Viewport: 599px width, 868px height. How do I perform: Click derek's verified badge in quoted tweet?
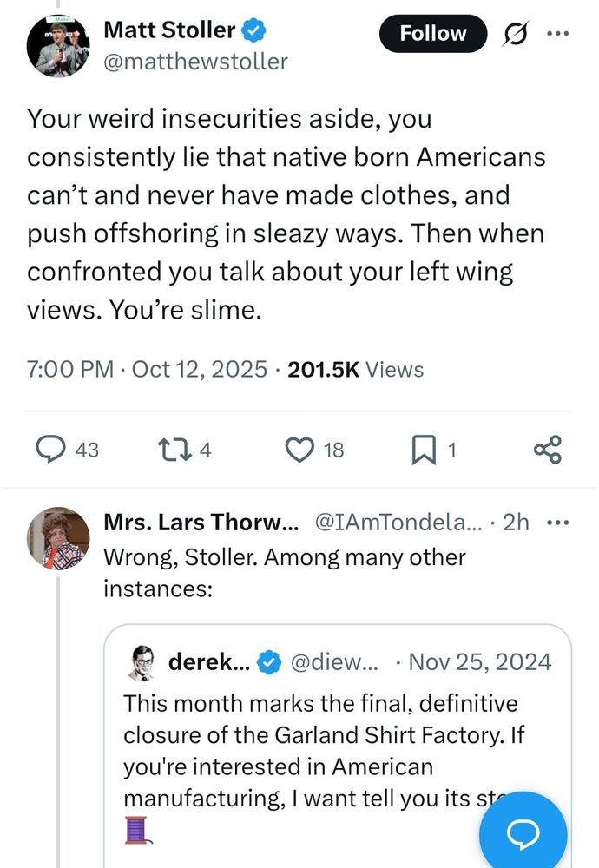coord(270,662)
